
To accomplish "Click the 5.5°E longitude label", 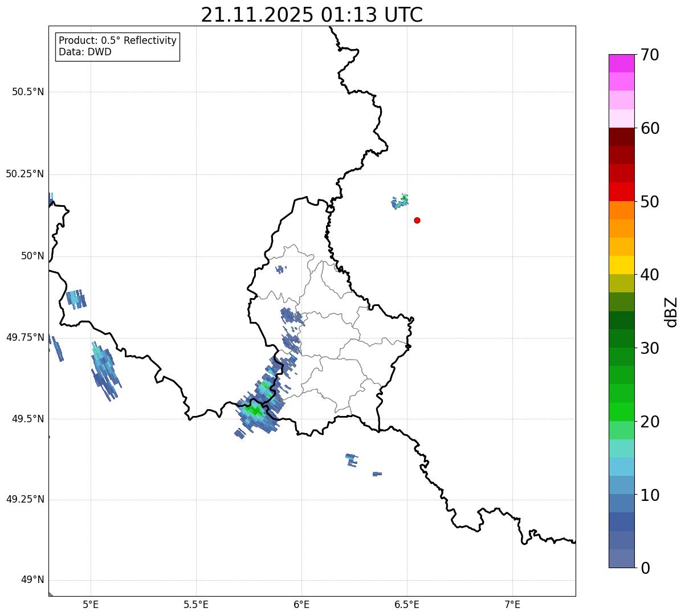I will click(196, 605).
